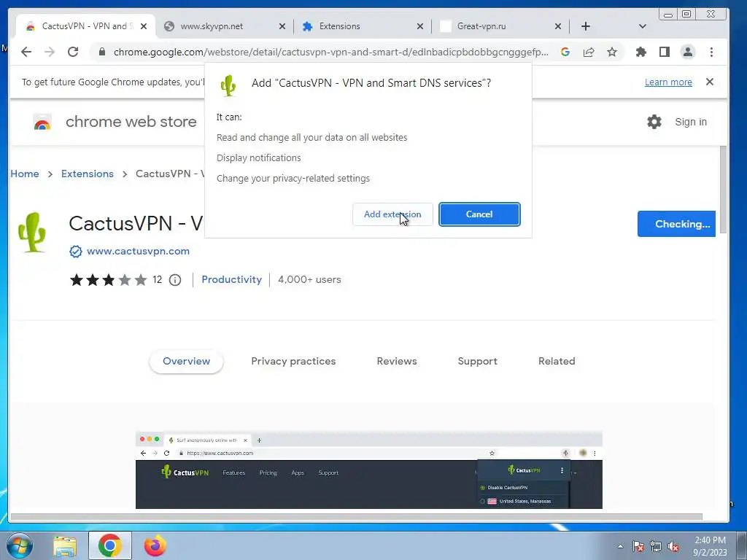The width and height of the screenshot is (747, 560).
Task: Reload the current page
Action: 73,52
